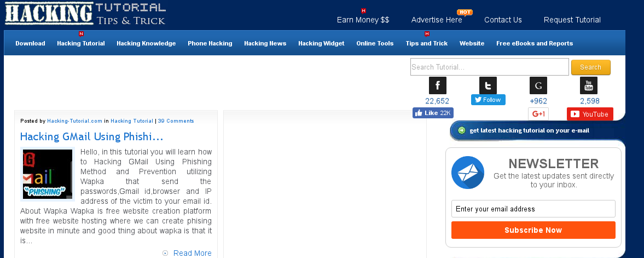This screenshot has height=258, width=644.
Task: Open Phone Hacking menu item
Action: click(x=210, y=43)
